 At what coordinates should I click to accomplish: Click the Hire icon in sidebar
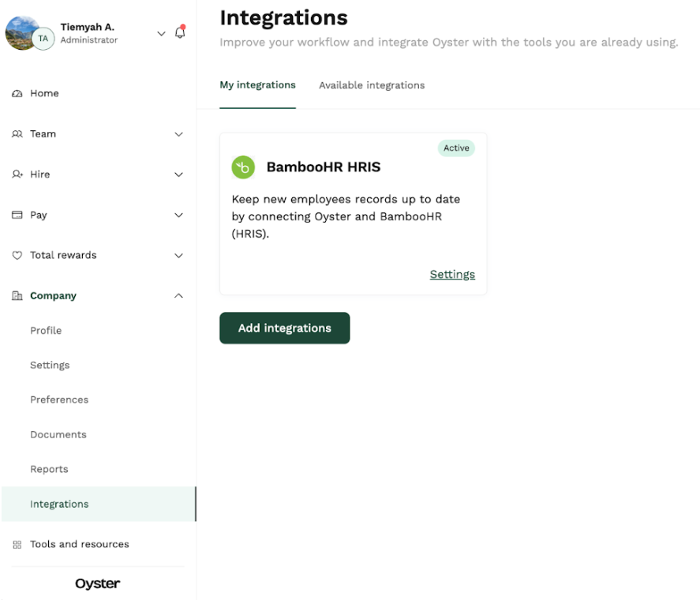point(17,175)
